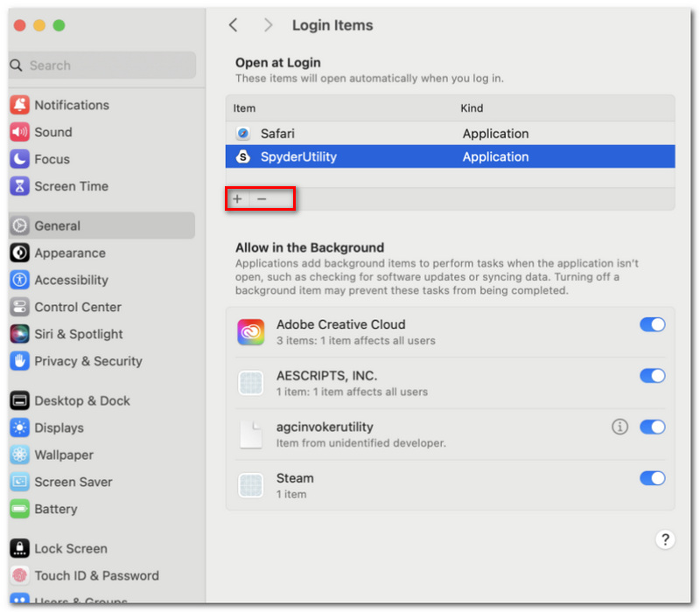Screen dimensions: 700x612
Task: Click the agcinvokerutility document icon
Action: click(251, 435)
